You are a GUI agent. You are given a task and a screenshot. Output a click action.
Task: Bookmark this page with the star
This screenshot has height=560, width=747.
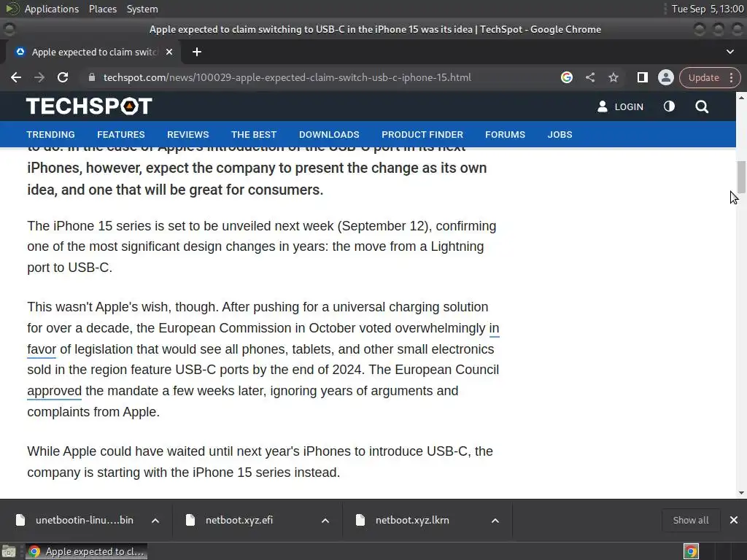tap(613, 77)
